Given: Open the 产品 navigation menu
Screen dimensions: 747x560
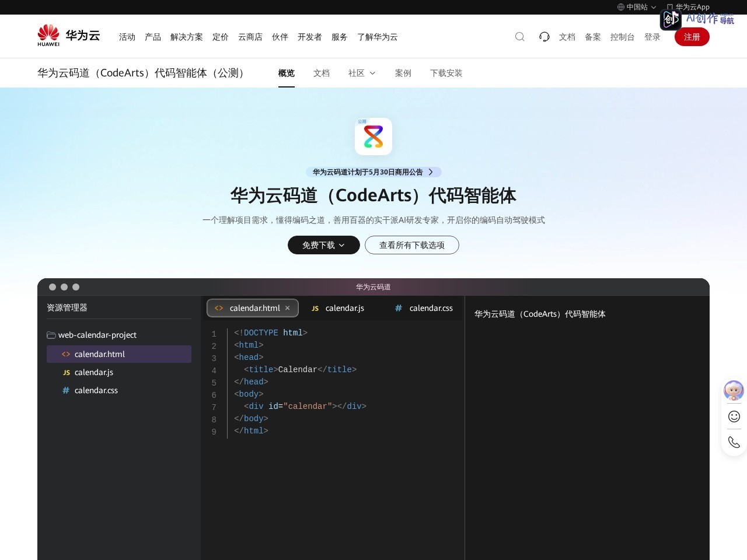Looking at the screenshot, I should (x=153, y=37).
